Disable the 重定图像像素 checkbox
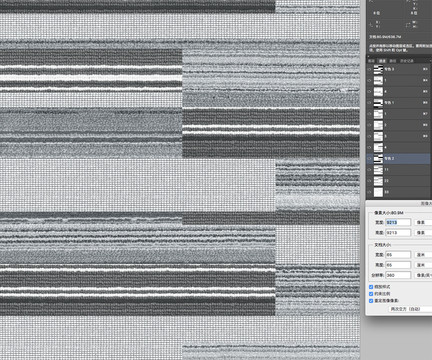The image size is (432, 360). tap(371, 301)
